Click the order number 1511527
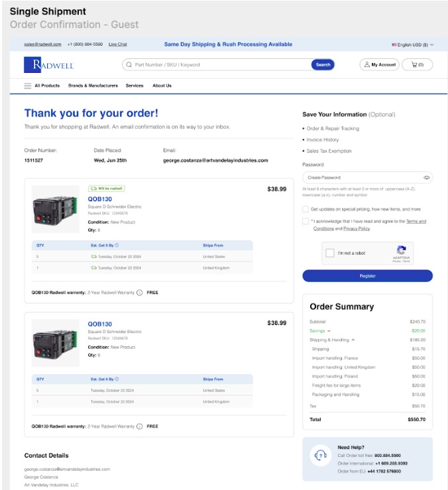Image resolution: width=448 pixels, height=490 pixels. click(x=34, y=160)
